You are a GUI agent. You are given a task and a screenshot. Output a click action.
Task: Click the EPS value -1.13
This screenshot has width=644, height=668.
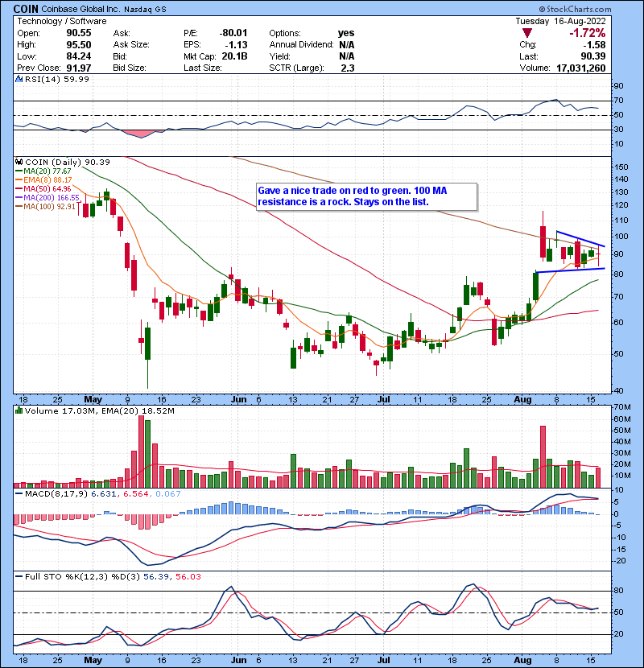point(236,45)
